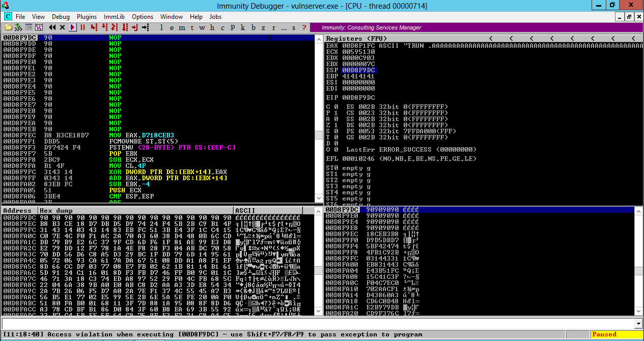Show Handles via 'h' icon
Image resolution: width=644 pixels, height=341 pixels.
(212, 27)
